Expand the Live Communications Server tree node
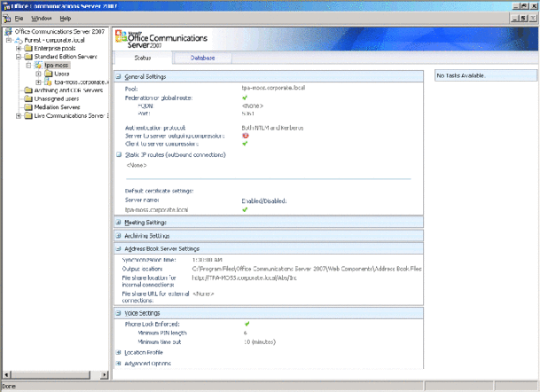This screenshot has width=540, height=392. click(19, 116)
